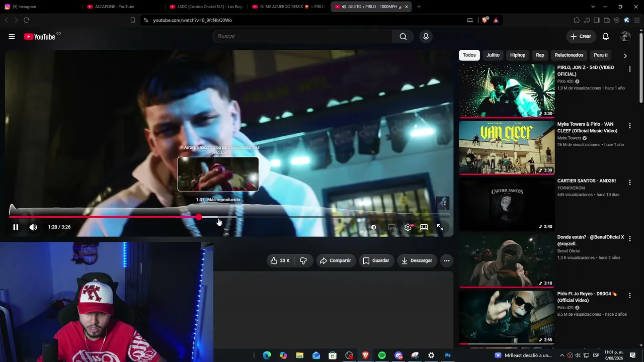Open options for Donde están? video
Image resolution: width=644 pixels, height=362 pixels.
click(x=630, y=239)
